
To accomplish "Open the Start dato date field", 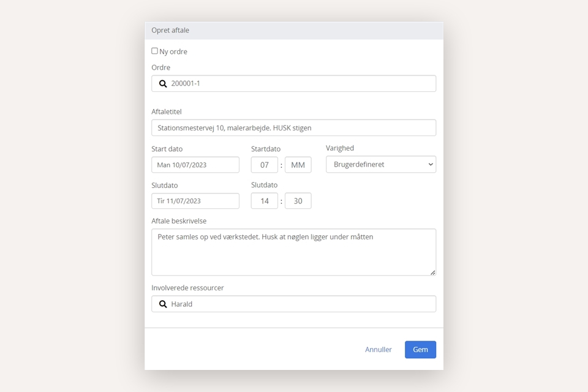I will [x=195, y=165].
